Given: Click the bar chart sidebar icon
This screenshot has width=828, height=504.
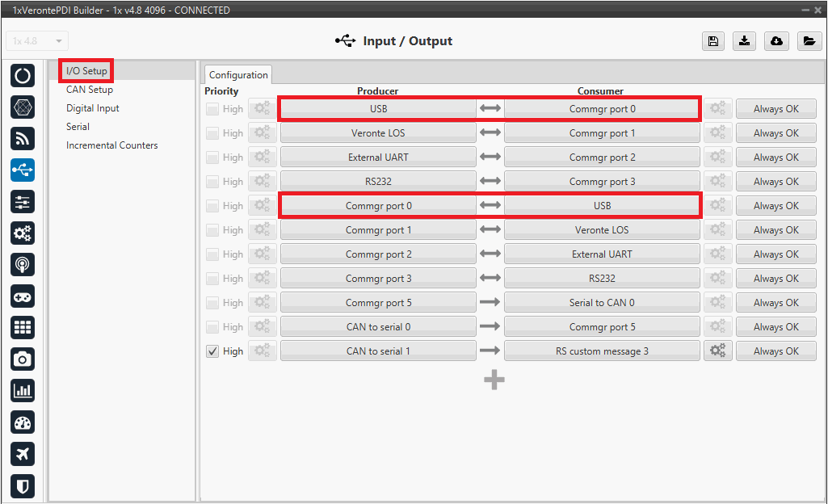Looking at the screenshot, I should 23,391.
